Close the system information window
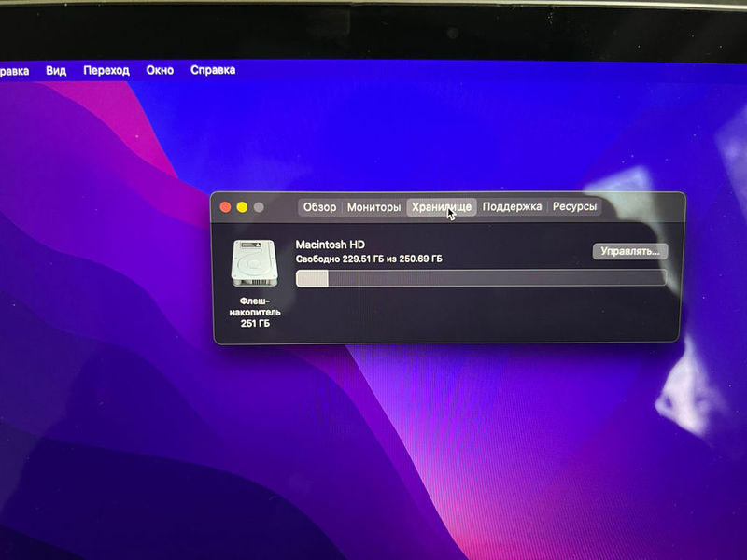The image size is (747, 560). coord(226,207)
